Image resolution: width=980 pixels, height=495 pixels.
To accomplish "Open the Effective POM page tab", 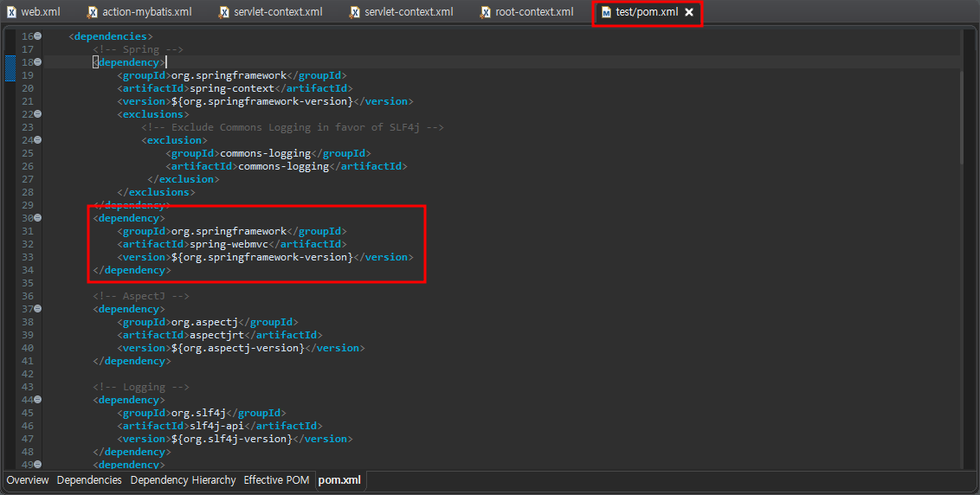I will [276, 480].
